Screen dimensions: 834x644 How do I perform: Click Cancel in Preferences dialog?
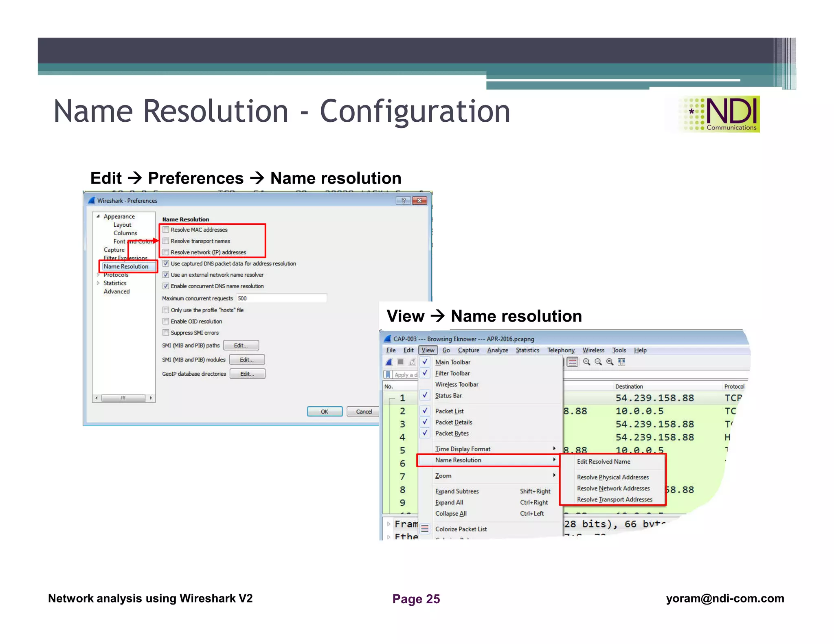[x=364, y=412]
